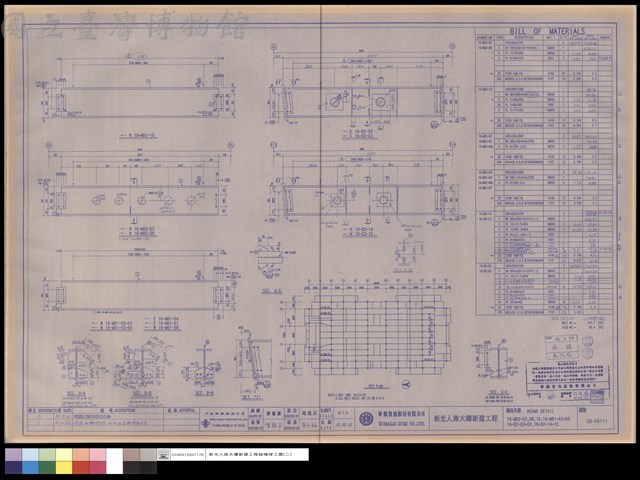Click the "BEAMS DETAIL" drawing name
The image size is (640, 480).
[540, 411]
